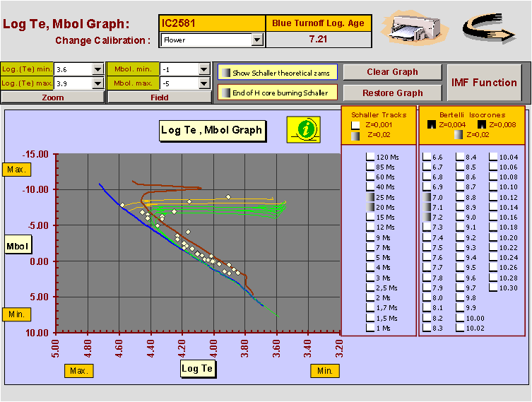This screenshot has width=532, height=402.
Task: Check the 5 Ms track box
Action: pos(370,257)
